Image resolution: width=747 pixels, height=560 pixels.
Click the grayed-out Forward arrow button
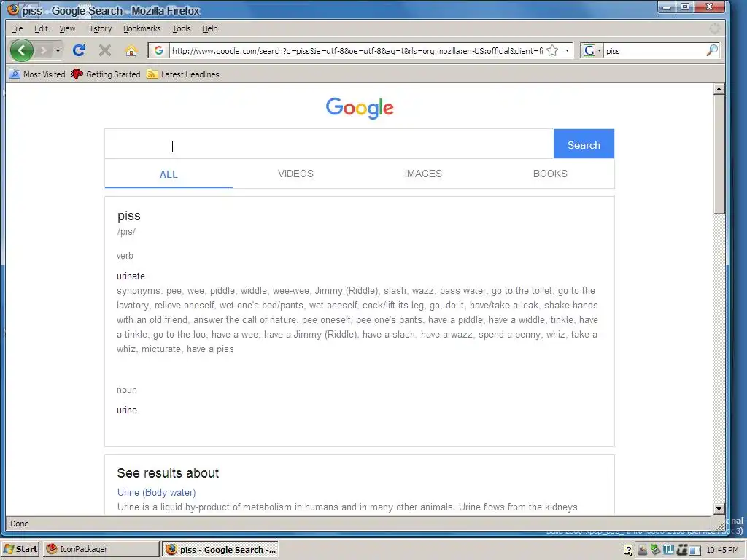coord(43,50)
